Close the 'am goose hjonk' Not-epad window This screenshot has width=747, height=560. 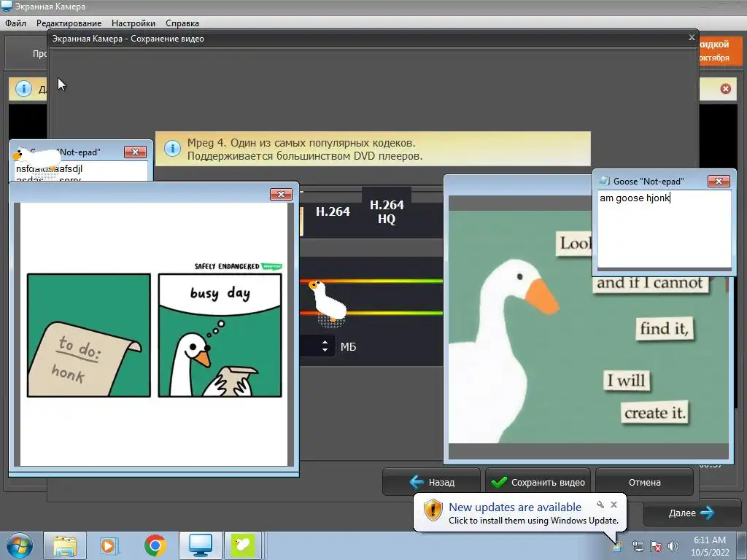point(719,181)
